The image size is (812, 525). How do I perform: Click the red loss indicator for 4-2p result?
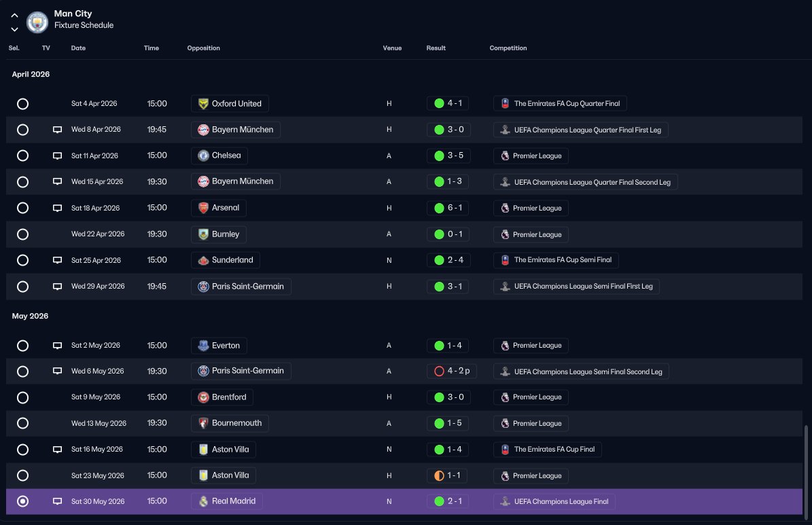tap(439, 372)
